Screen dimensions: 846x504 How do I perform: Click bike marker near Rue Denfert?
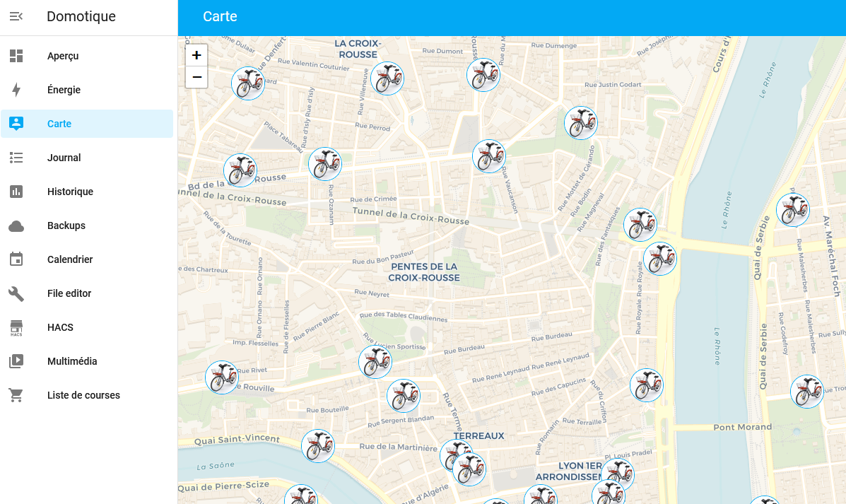pos(248,83)
